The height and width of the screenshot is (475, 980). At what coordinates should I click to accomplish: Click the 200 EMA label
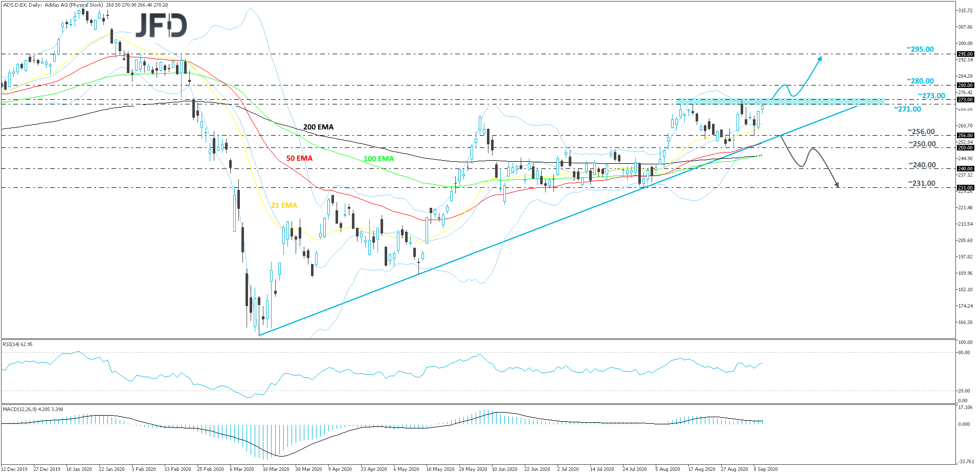pos(318,127)
